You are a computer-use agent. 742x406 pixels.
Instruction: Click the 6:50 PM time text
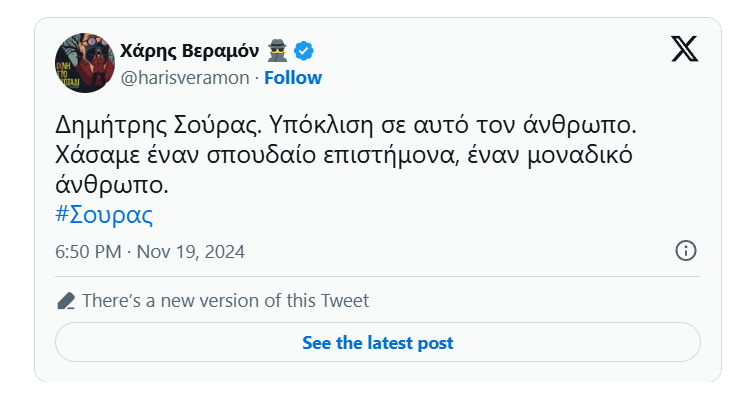[86, 251]
